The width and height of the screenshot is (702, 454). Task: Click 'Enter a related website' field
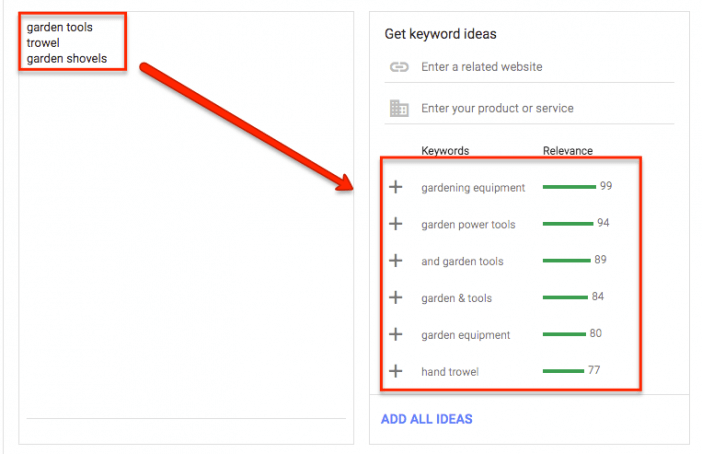[529, 67]
